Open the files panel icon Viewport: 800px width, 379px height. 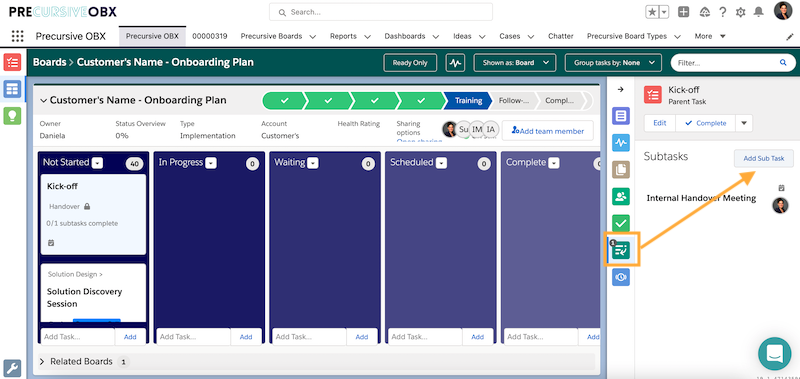click(621, 170)
